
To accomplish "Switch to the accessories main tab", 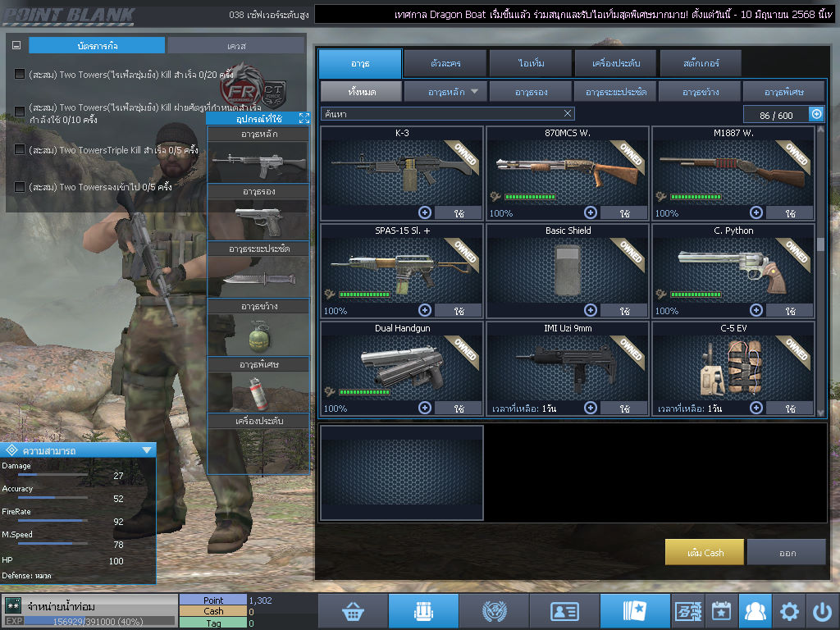I will coord(616,63).
